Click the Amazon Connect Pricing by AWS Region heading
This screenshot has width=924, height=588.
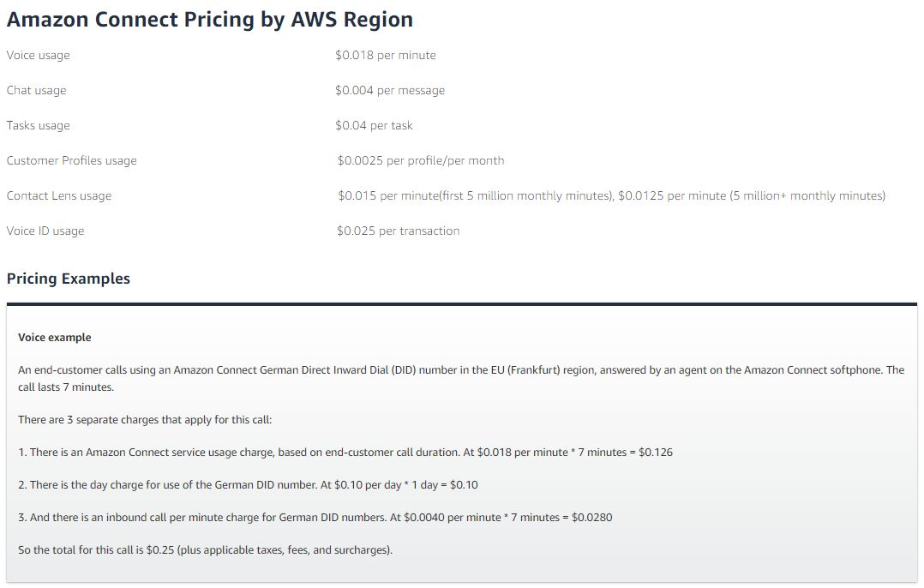tap(209, 20)
